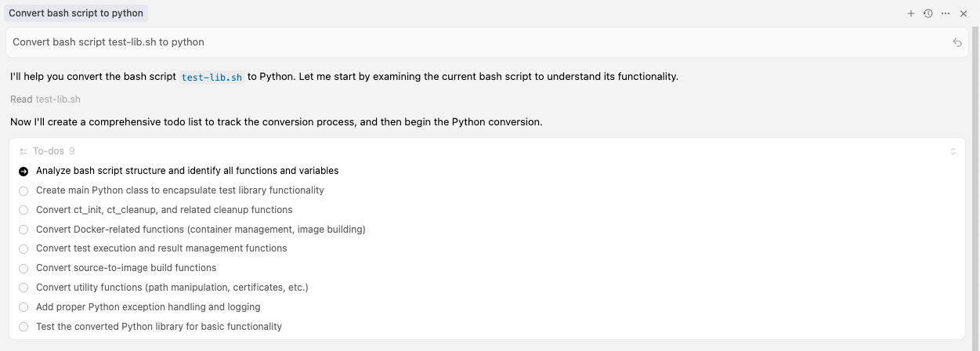Image resolution: width=980 pixels, height=351 pixels.
Task: Toggle the 'Convert ct_init, ct_cleanup' todo circle
Action: 24,210
